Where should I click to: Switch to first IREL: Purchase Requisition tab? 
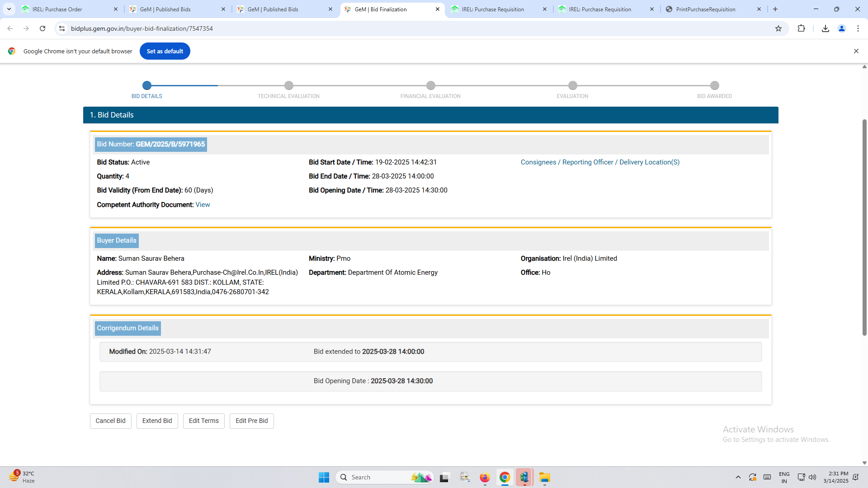pos(499,9)
